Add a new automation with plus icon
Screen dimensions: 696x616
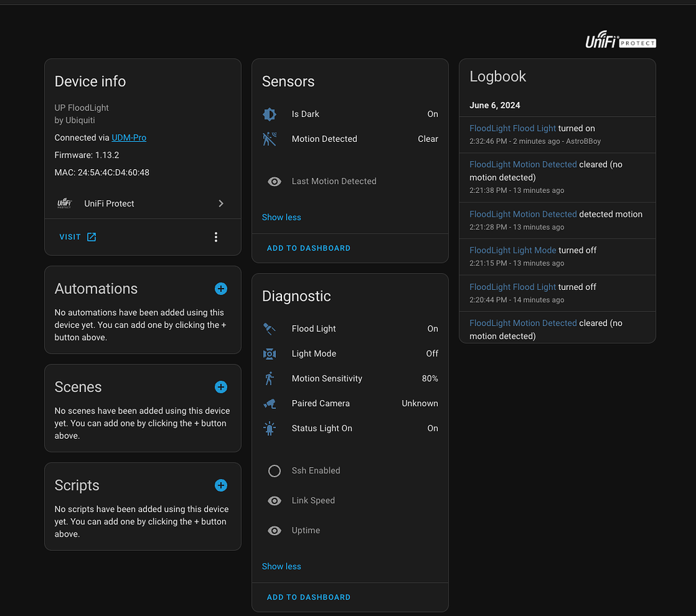(221, 289)
